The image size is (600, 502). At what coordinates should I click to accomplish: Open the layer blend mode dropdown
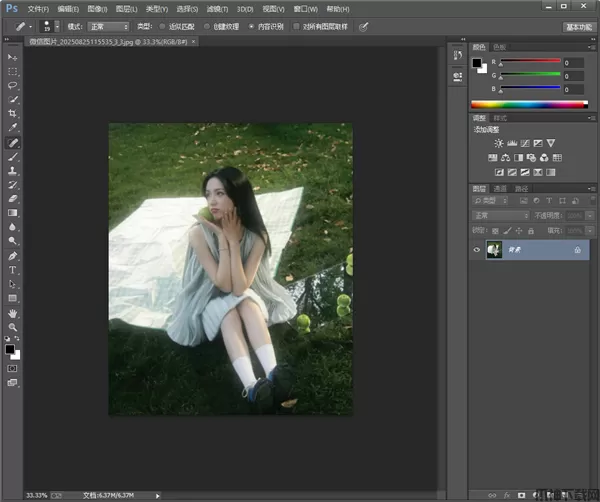(x=500, y=215)
